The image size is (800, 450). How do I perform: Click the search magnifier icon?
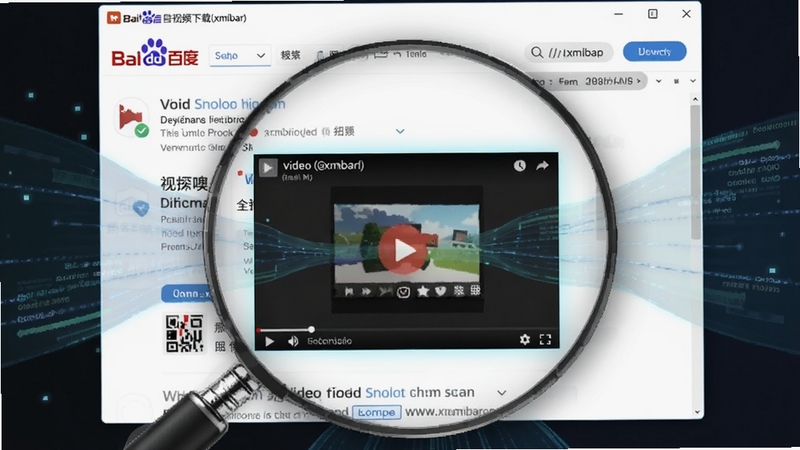click(x=537, y=52)
